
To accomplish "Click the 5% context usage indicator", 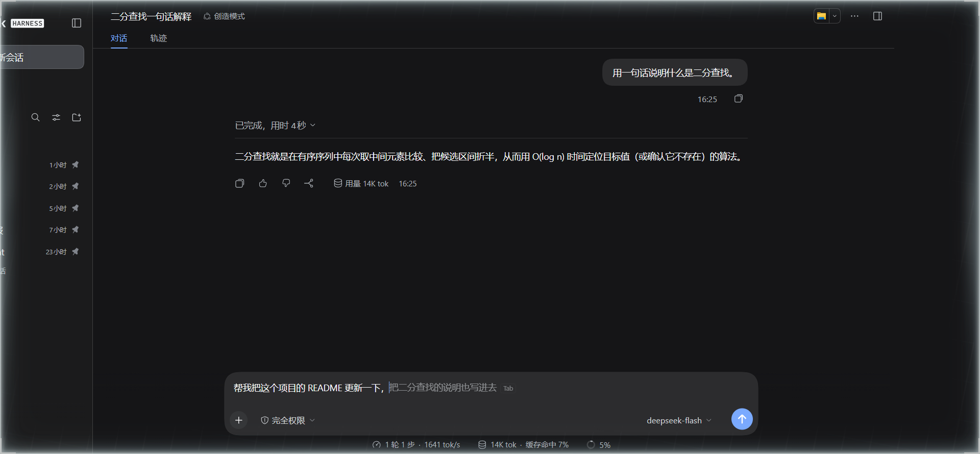I will pyautogui.click(x=599, y=445).
